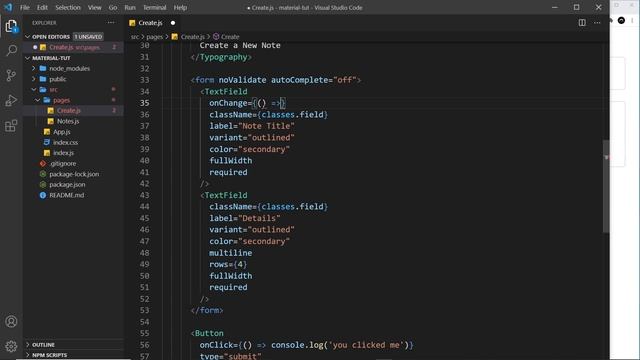Open package-lock.json file
This screenshot has height=360, width=640.
click(74, 174)
